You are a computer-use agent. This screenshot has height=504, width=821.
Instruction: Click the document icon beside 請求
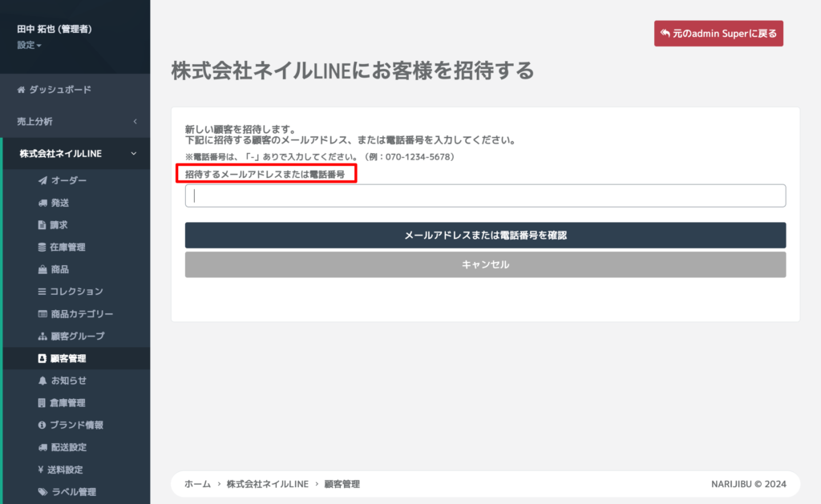point(42,225)
